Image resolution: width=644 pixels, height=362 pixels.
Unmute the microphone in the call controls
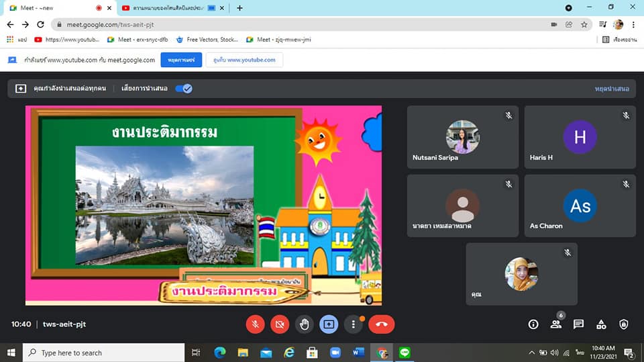tap(255, 324)
